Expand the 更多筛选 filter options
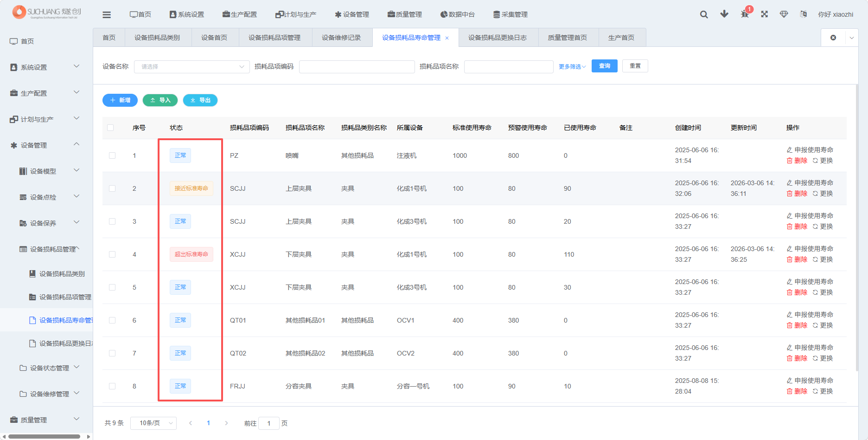The width and height of the screenshot is (868, 440). [x=572, y=67]
